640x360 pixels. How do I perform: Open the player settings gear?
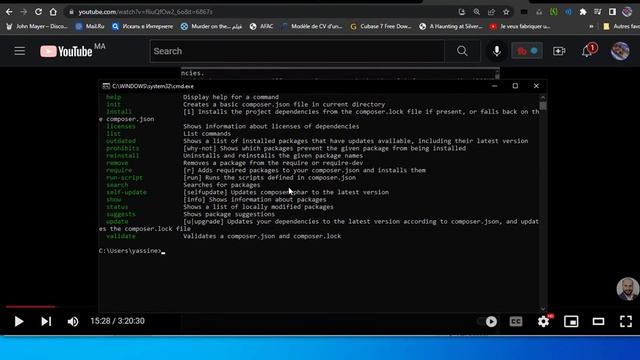point(543,322)
